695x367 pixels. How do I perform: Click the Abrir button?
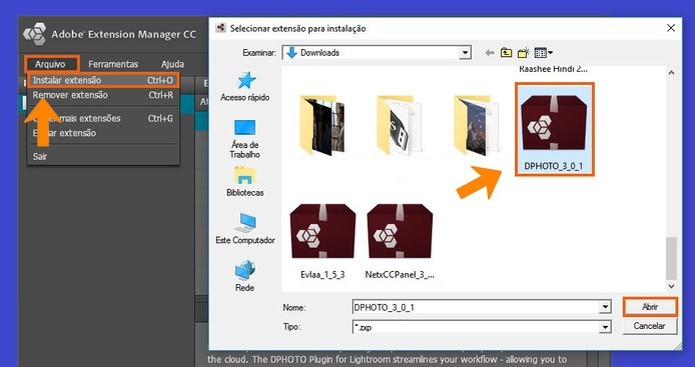coord(650,307)
